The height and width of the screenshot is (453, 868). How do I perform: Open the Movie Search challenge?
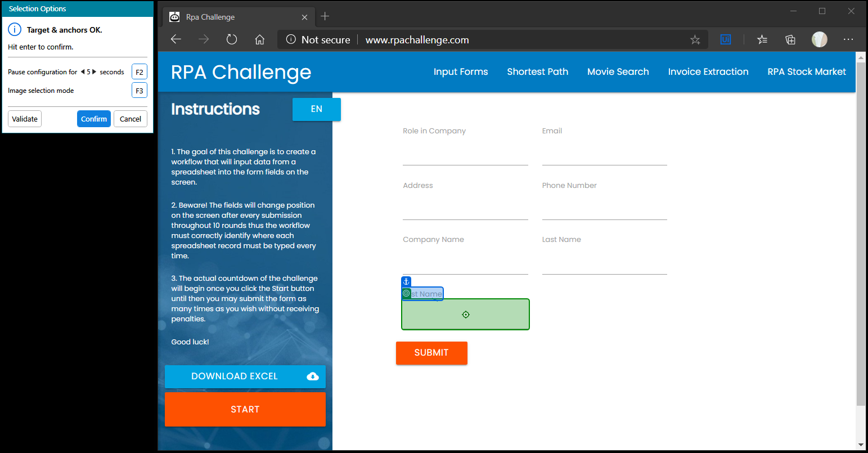[618, 71]
